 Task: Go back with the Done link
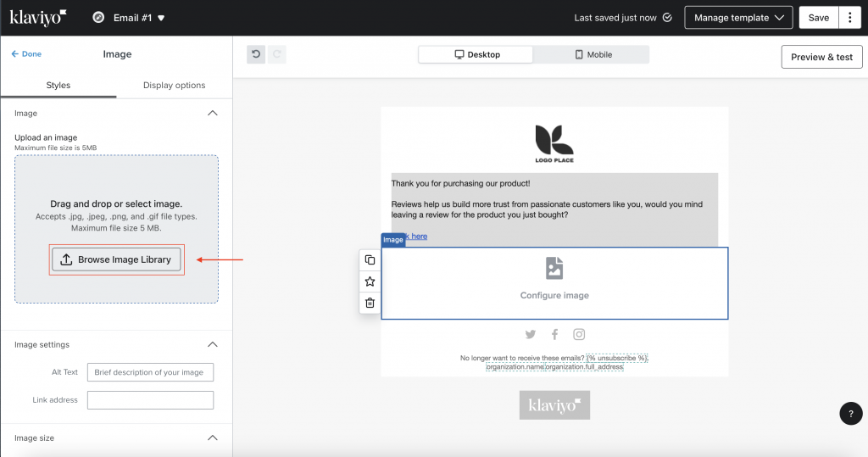[26, 53]
